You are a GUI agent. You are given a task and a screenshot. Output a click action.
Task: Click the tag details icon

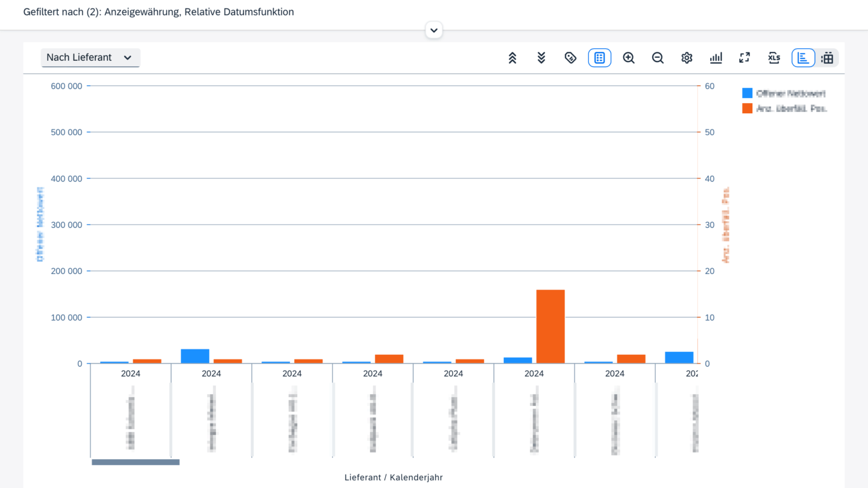pyautogui.click(x=570, y=58)
